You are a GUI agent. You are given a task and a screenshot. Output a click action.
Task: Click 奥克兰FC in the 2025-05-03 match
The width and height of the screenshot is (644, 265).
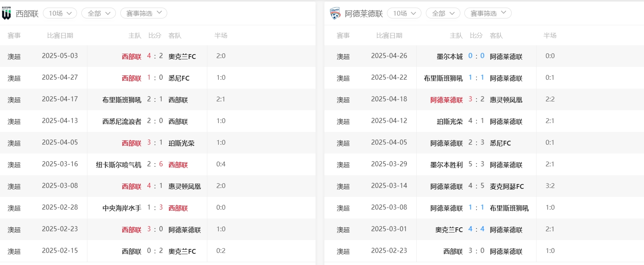pos(182,57)
